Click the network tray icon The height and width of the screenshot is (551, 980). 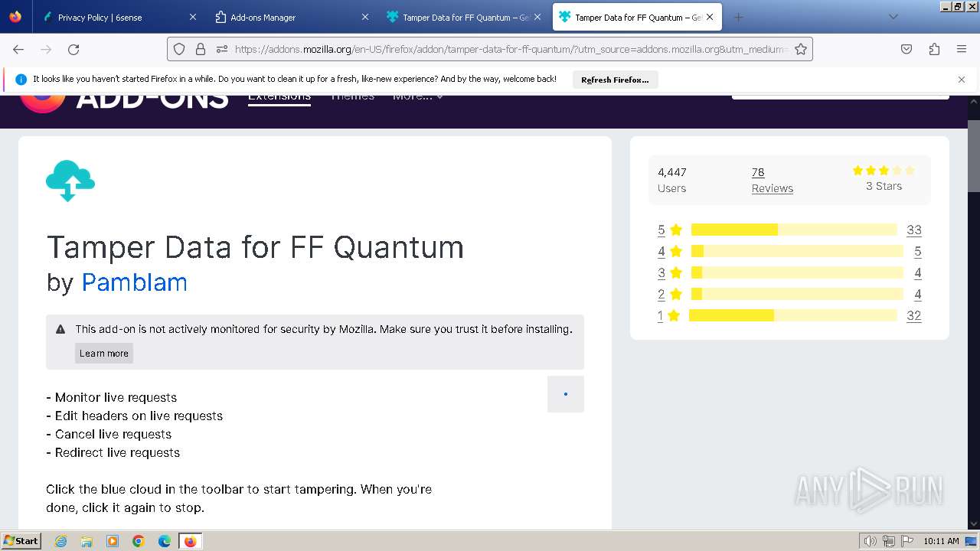click(x=888, y=541)
